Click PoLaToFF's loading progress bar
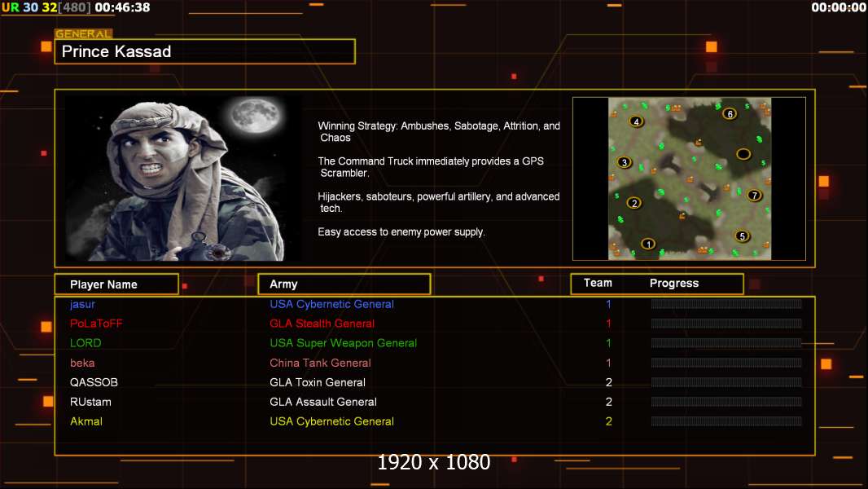 [726, 324]
